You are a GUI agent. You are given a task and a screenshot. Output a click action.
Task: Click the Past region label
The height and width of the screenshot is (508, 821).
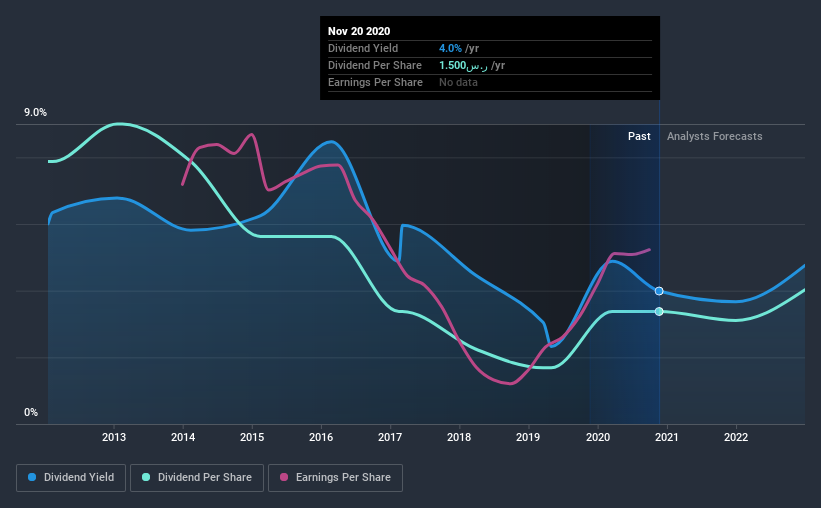pyautogui.click(x=639, y=136)
